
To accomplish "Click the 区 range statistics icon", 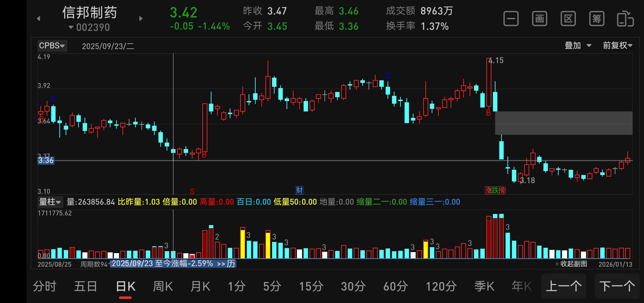I will pyautogui.click(x=568, y=19).
